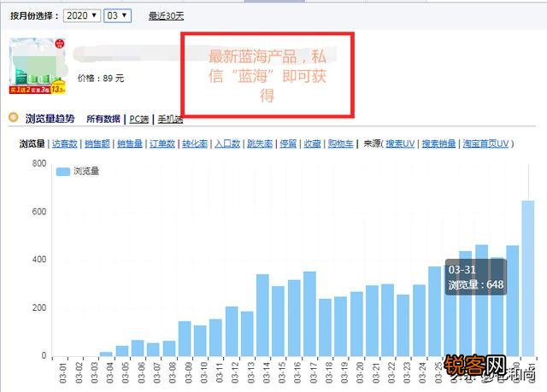
Task: Open the 搜索销量 source link
Action: (438, 143)
